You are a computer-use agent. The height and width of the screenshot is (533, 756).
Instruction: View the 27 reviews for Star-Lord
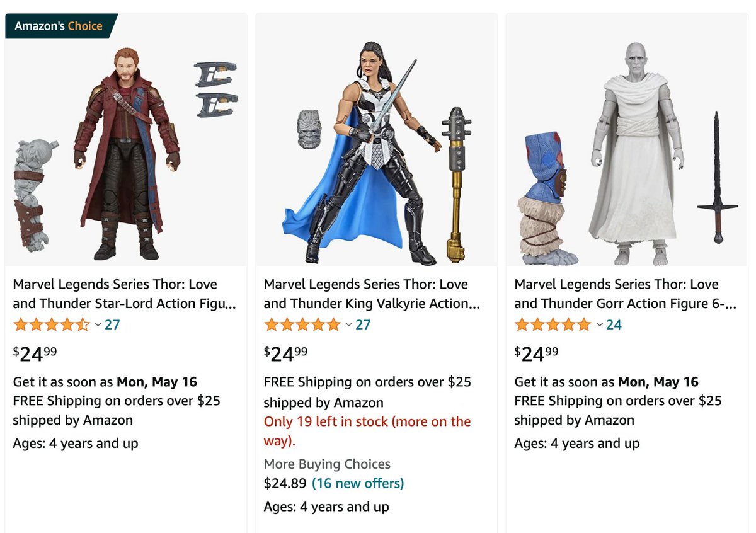point(112,325)
